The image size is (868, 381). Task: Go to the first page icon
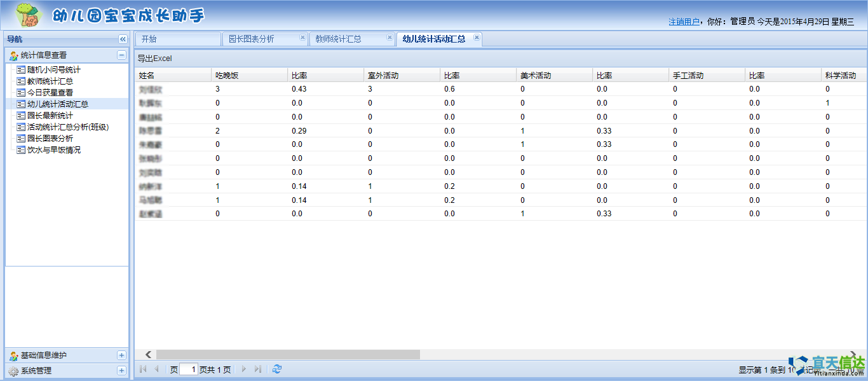(143, 370)
